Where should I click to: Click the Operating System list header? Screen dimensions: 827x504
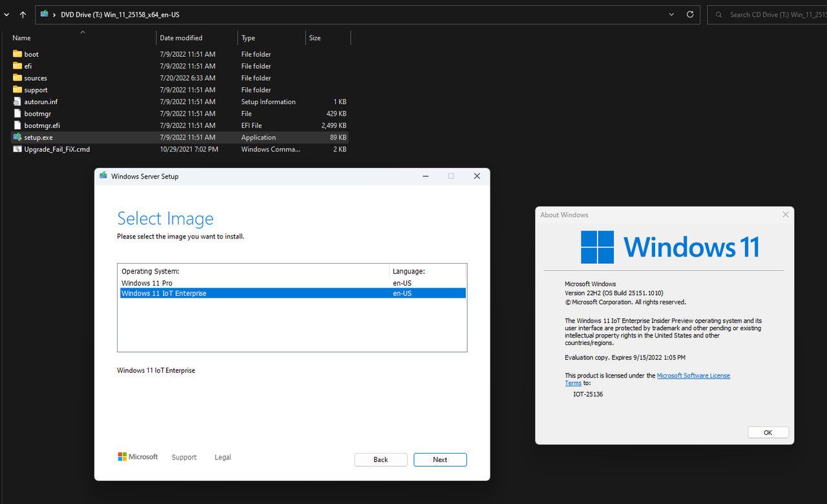point(151,271)
